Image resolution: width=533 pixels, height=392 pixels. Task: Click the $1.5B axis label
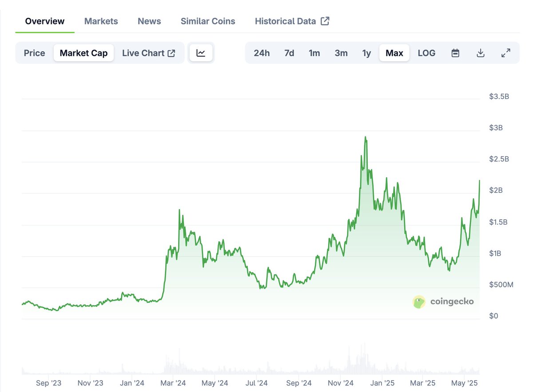pyautogui.click(x=499, y=222)
